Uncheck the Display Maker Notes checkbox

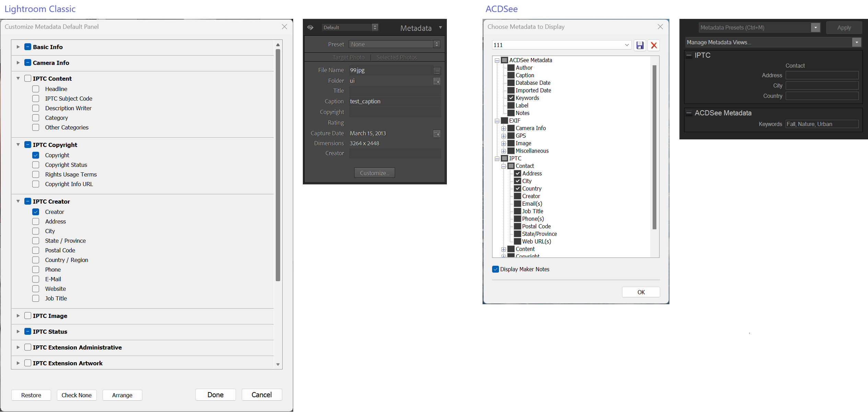[496, 269]
